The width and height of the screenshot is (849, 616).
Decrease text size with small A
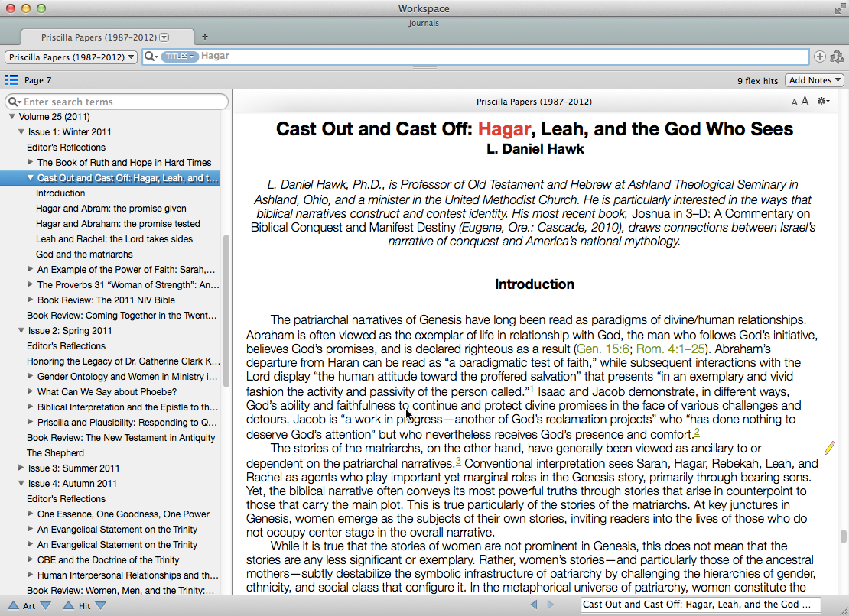tap(795, 102)
